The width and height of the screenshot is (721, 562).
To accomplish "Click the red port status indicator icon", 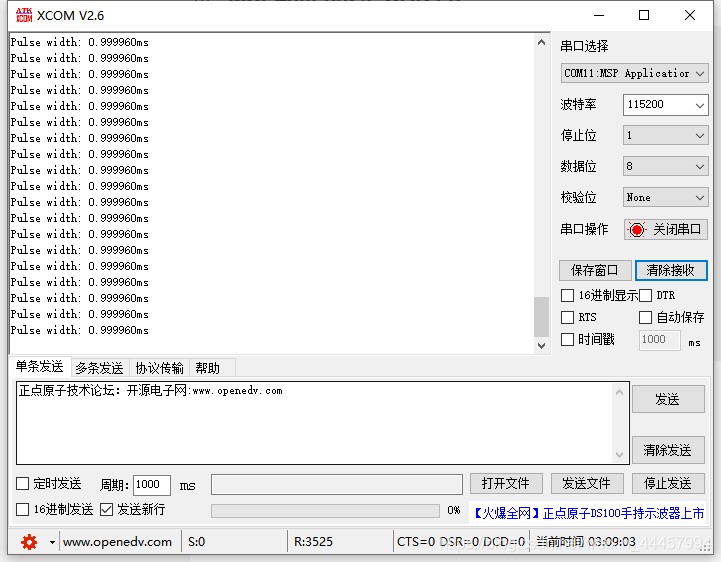I will point(637,229).
